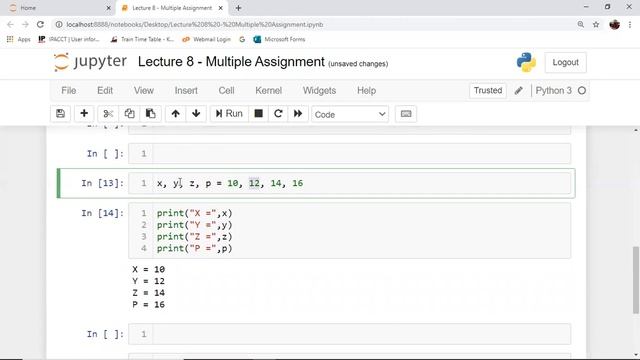Copy selected cells icon
Screen dimensions: 640x360
point(129,114)
